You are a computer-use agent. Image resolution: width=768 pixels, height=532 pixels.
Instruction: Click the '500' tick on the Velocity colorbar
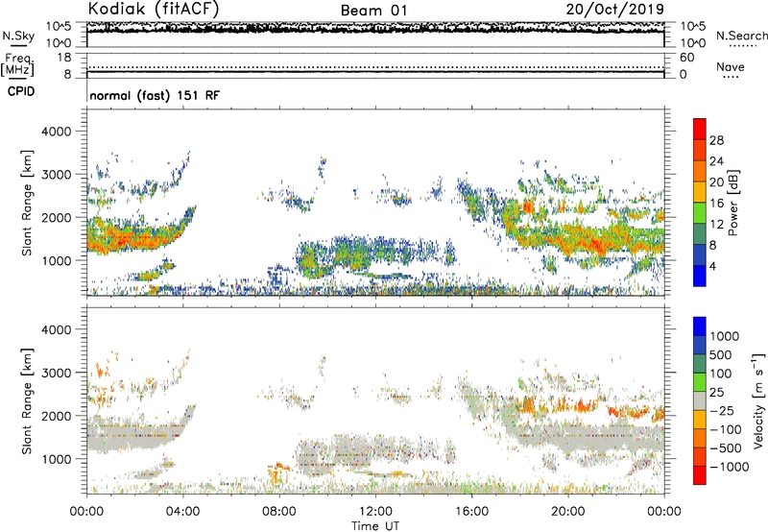click(721, 355)
